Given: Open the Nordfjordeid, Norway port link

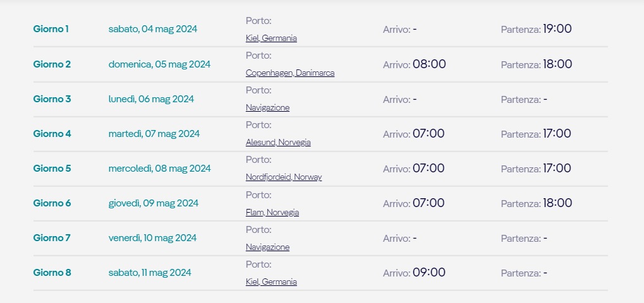Looking at the screenshot, I should click(x=283, y=177).
